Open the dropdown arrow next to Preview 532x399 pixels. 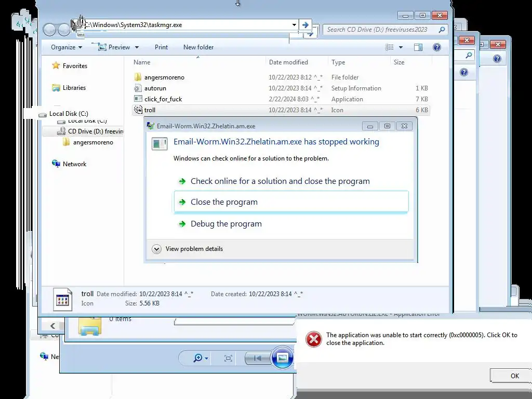(x=137, y=47)
